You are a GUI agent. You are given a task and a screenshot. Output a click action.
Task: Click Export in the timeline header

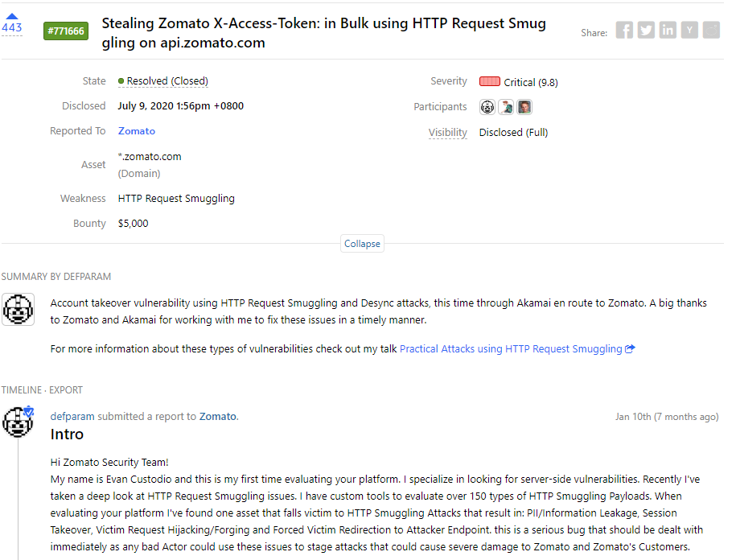66,390
